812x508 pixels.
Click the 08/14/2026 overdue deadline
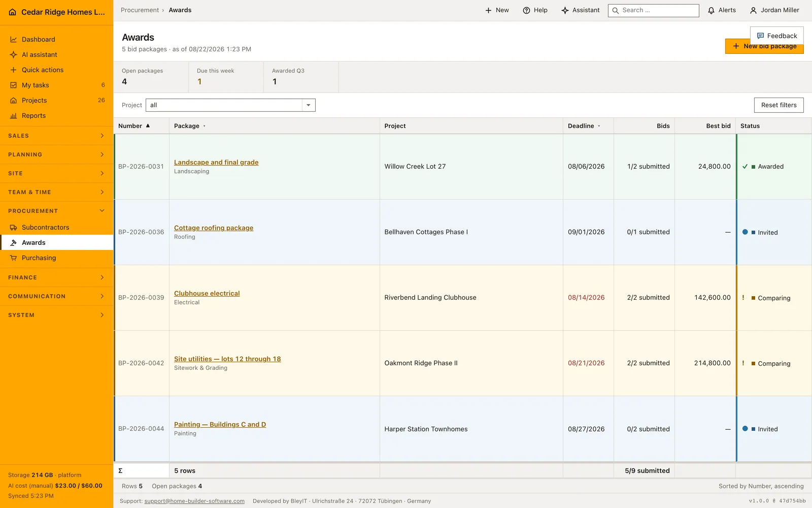click(586, 297)
